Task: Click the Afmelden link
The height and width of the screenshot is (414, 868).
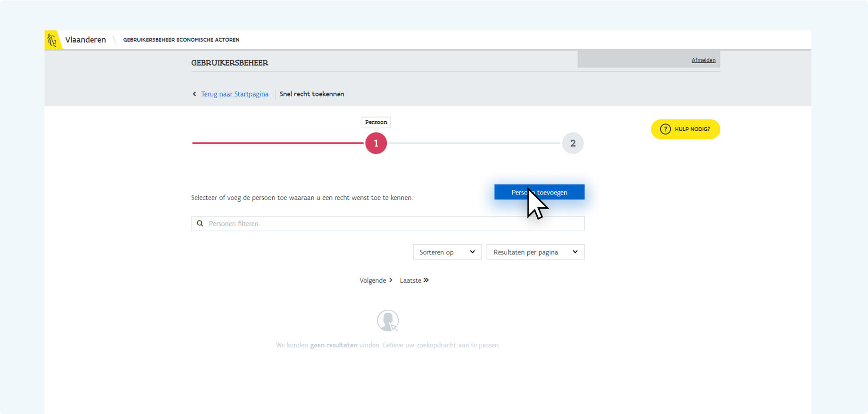Action: click(x=703, y=60)
